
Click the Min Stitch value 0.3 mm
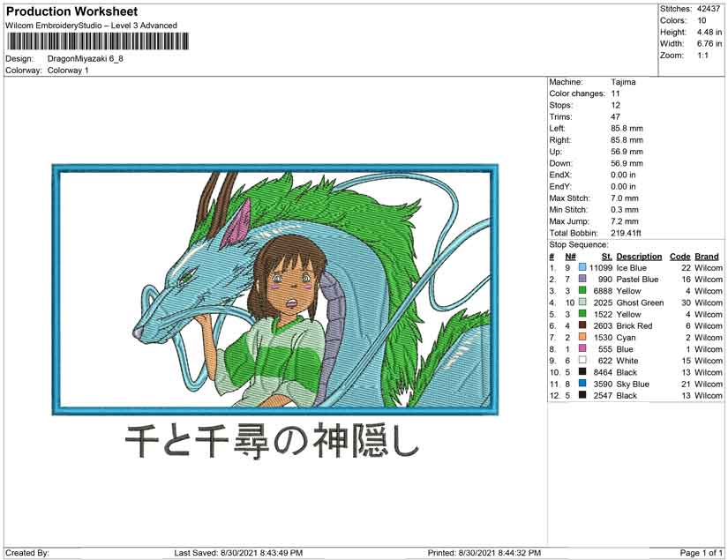click(x=625, y=210)
